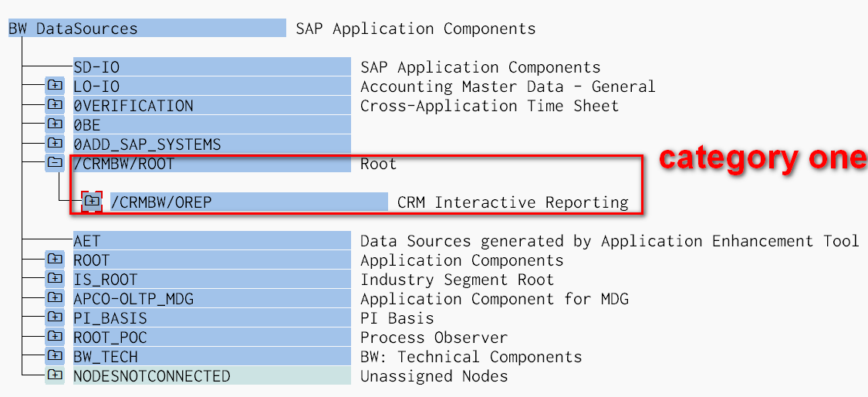Expand the LO-IO folder node
The width and height of the screenshot is (868, 397).
[54, 86]
